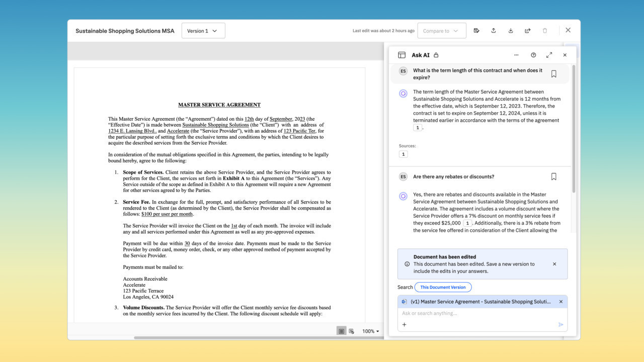644x362 pixels.
Task: Click the share document icon
Action: [x=528, y=31]
